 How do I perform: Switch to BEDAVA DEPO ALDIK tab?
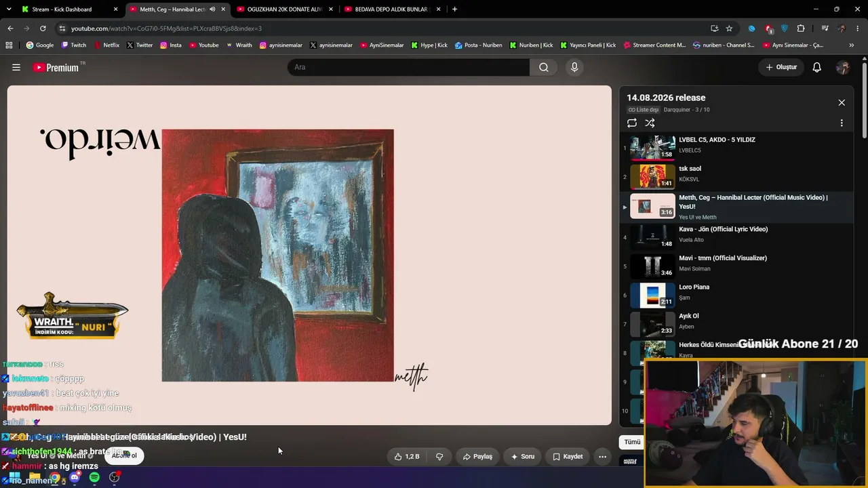tap(392, 9)
